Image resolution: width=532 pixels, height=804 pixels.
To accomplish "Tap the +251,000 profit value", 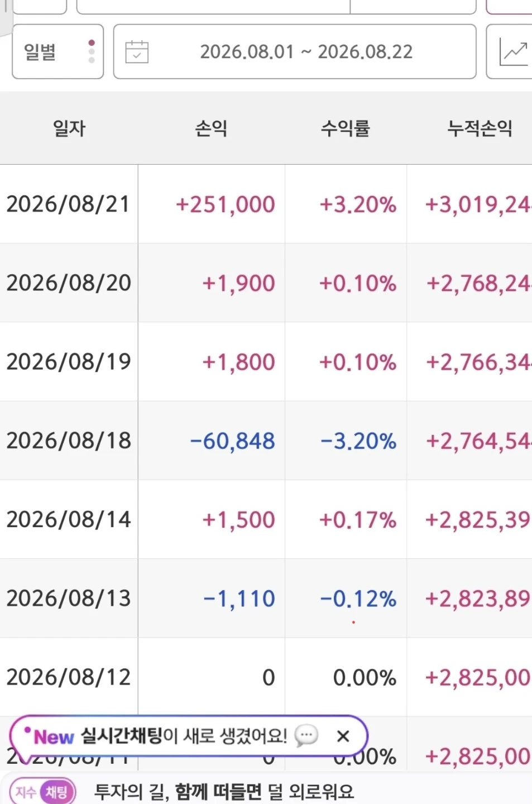I will pyautogui.click(x=226, y=204).
